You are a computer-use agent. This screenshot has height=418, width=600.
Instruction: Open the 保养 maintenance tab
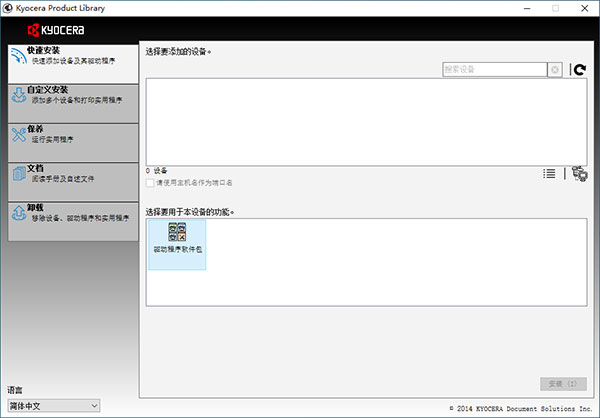click(73, 143)
